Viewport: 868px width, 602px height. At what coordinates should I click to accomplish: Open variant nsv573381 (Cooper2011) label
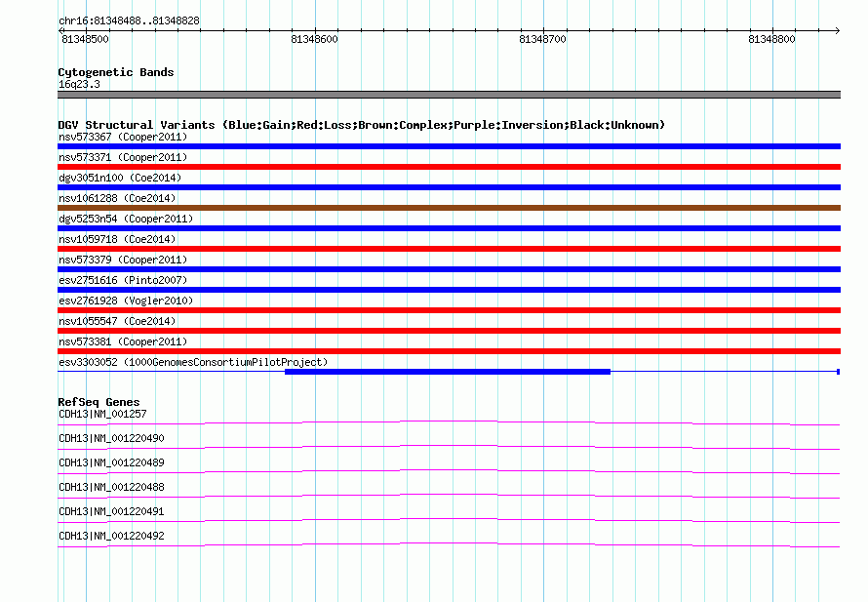[x=123, y=341]
